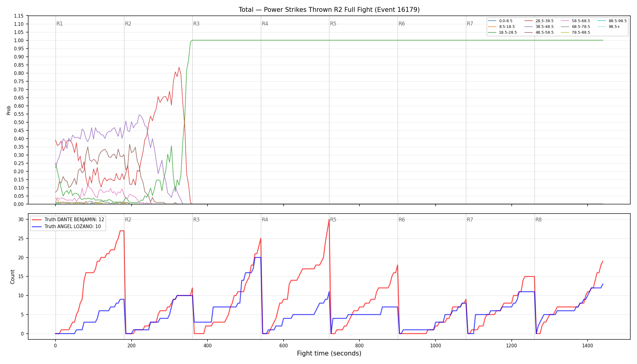Click the R3 round marker in the count chart
Screen dimensions: 637x364
(196, 220)
